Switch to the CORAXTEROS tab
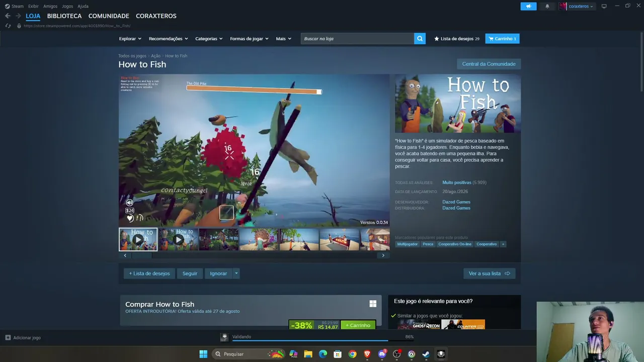 156,16
